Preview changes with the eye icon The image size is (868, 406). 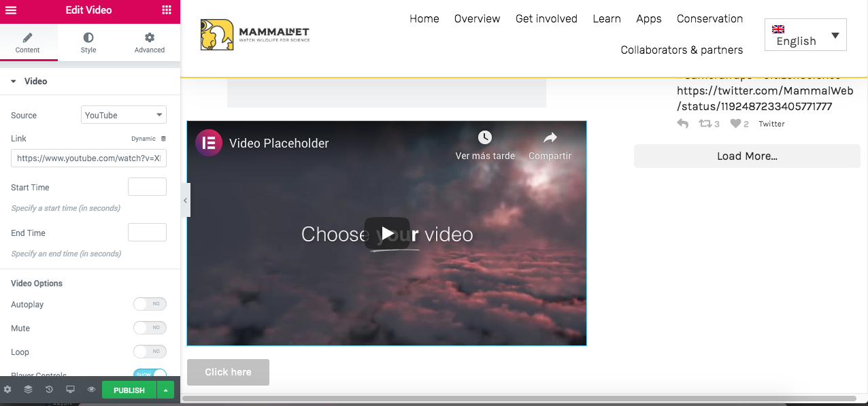[x=91, y=390]
